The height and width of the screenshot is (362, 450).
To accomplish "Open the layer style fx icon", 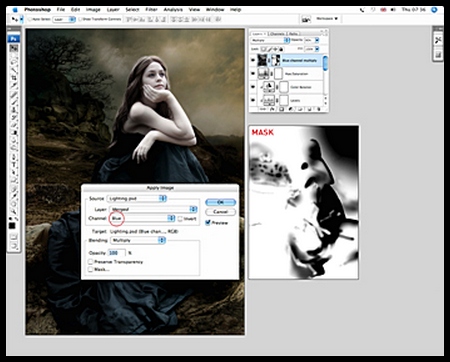I will tap(272, 109).
